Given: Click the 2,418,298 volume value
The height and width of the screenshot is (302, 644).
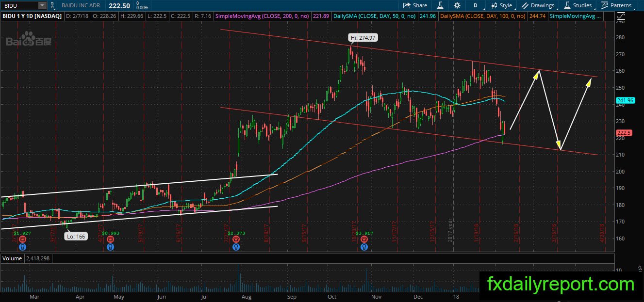Looking at the screenshot, I should click(x=38, y=258).
